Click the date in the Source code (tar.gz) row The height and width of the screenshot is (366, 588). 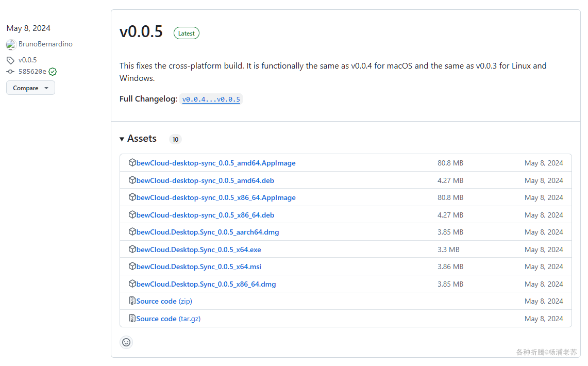click(544, 319)
